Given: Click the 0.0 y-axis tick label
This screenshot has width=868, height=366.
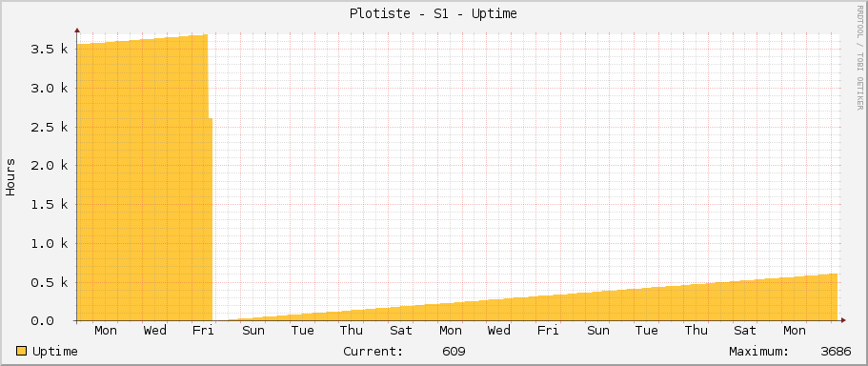Looking at the screenshot, I should (x=42, y=321).
